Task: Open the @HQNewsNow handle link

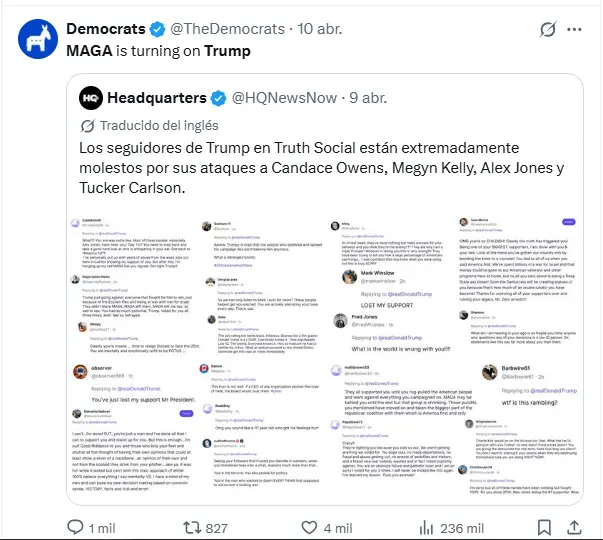Action: pyautogui.click(x=284, y=98)
